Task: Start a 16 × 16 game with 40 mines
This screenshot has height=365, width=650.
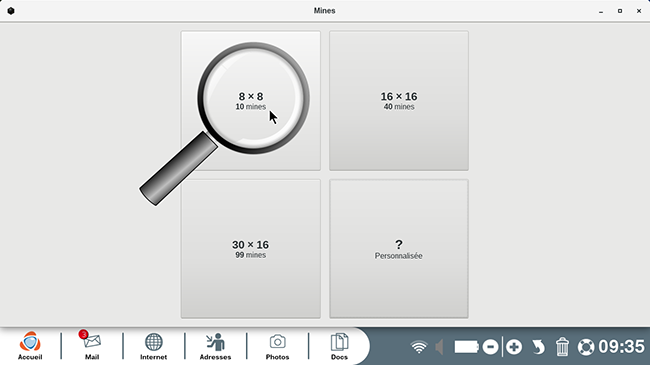Action: tap(399, 100)
